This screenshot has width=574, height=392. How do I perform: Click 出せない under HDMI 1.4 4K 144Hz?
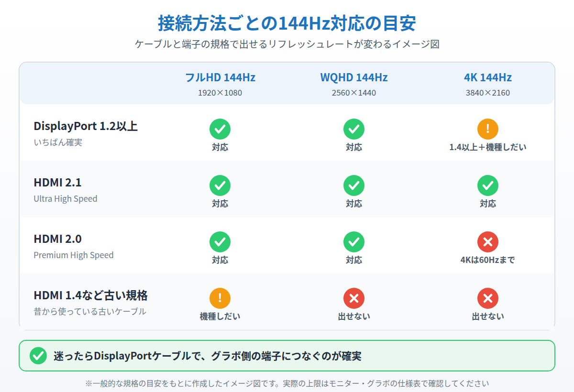coord(488,316)
